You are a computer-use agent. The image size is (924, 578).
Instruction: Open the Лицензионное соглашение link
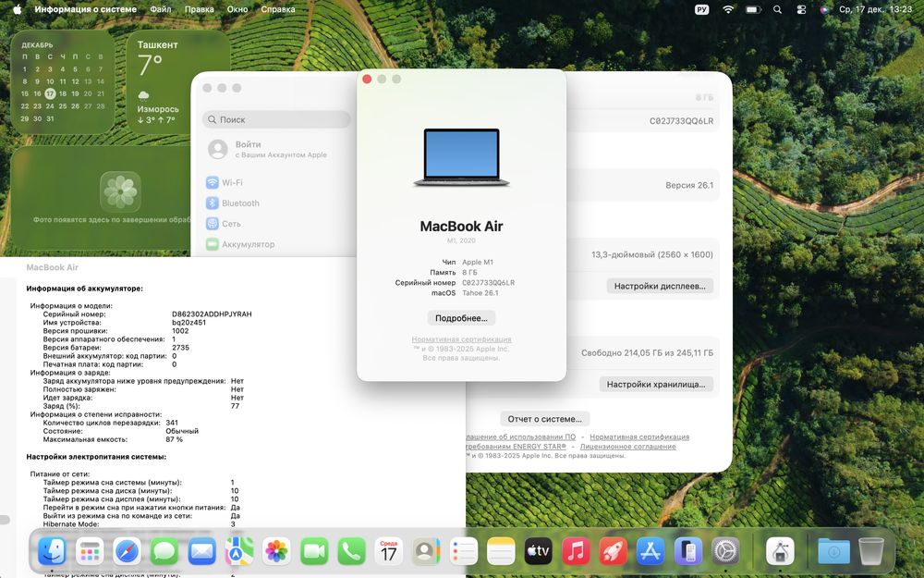pyautogui.click(x=627, y=447)
